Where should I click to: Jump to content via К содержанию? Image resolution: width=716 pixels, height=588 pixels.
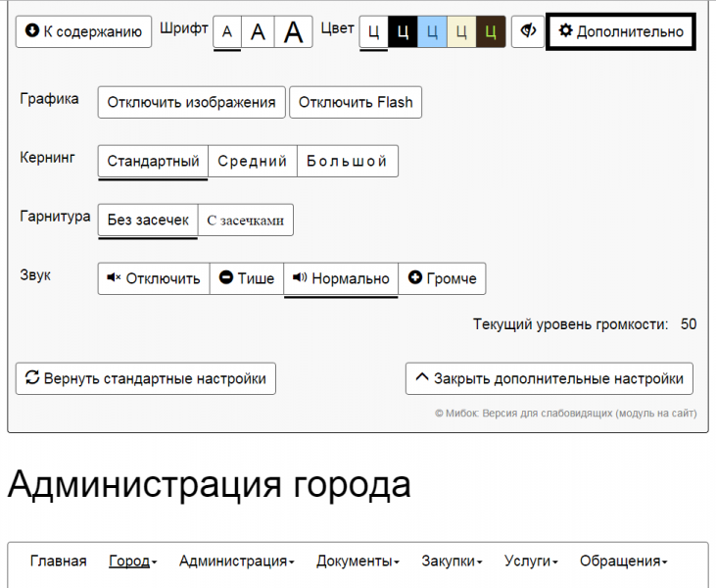click(84, 31)
